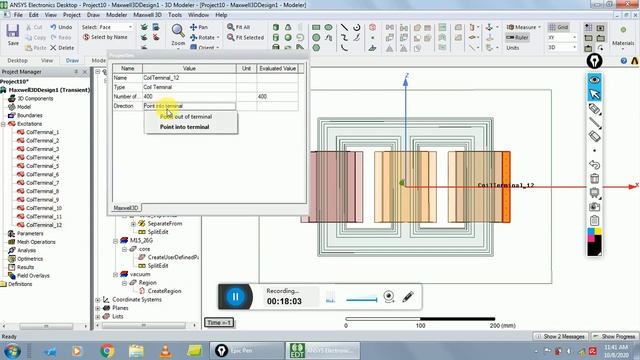This screenshot has width=640, height=360.
Task: Click Epic Pen undo arrow
Action: [594, 164]
